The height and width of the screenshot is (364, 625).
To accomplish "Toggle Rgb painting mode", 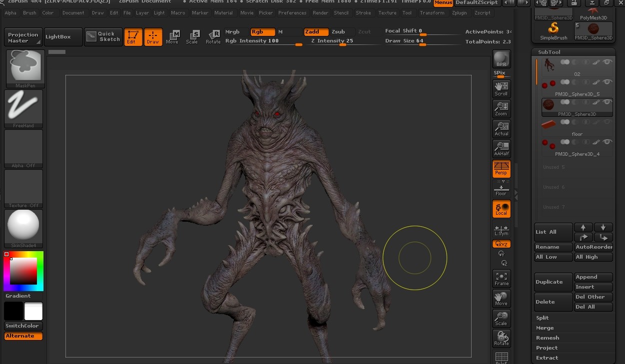I will (x=263, y=32).
